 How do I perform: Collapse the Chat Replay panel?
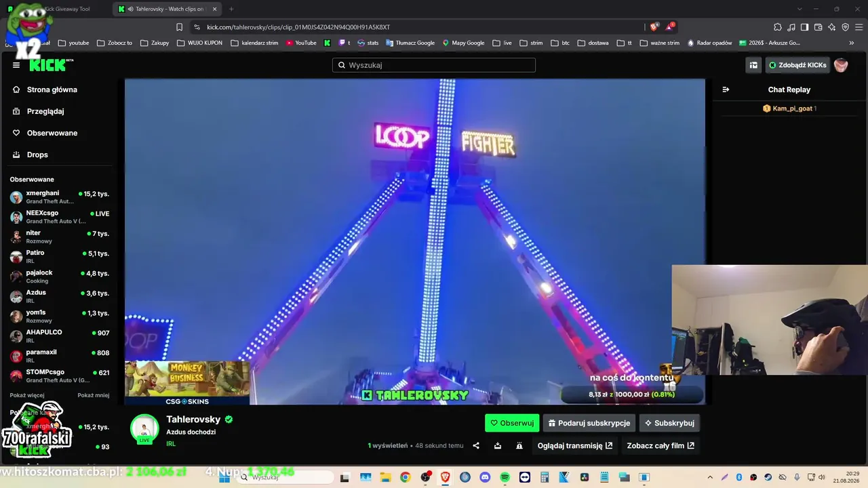click(x=726, y=89)
